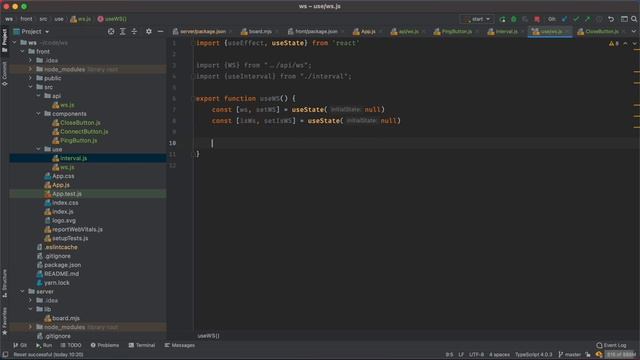Click the Run 'start' green icon
Viewport: 640px width, 360px height.
[502, 19]
